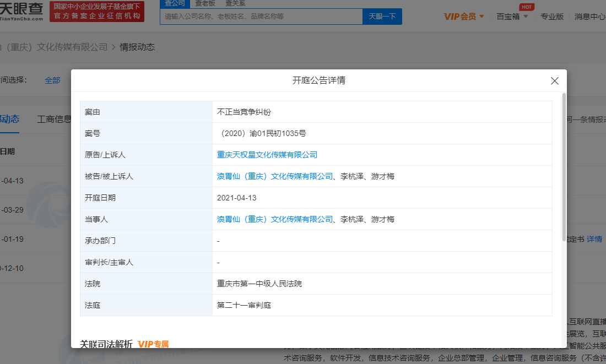This screenshot has width=606, height=364.
Task: Open 浪胃仙 company link in 当事人 row
Action: click(x=275, y=219)
